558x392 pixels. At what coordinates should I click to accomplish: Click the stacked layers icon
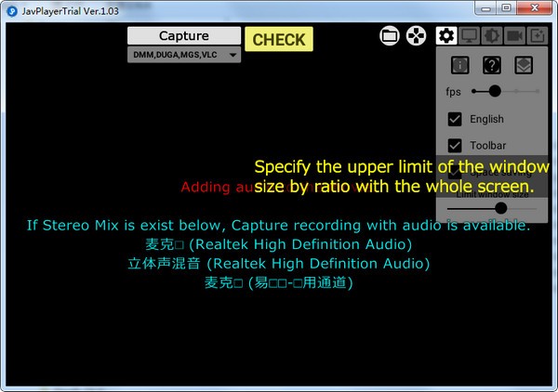click(x=524, y=65)
